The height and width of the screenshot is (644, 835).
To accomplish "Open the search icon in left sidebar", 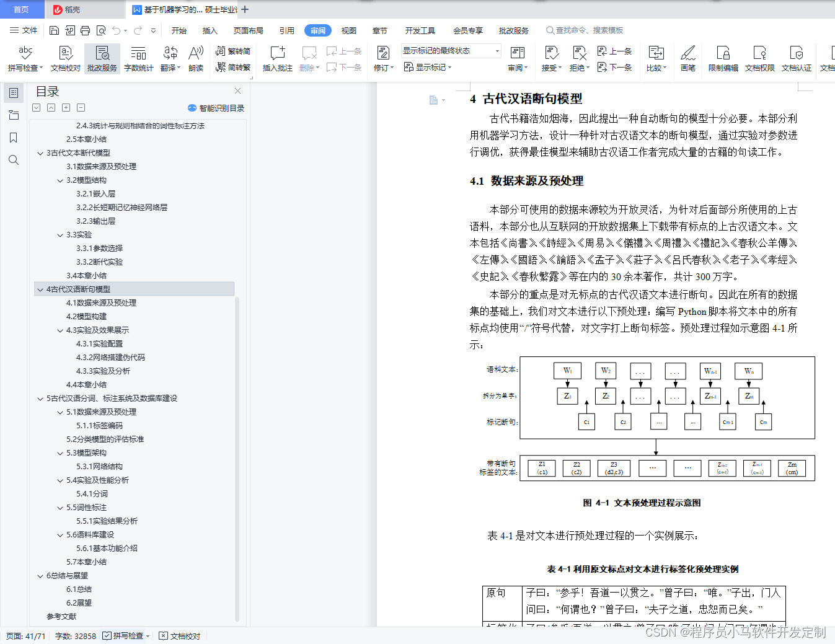I will [x=13, y=160].
